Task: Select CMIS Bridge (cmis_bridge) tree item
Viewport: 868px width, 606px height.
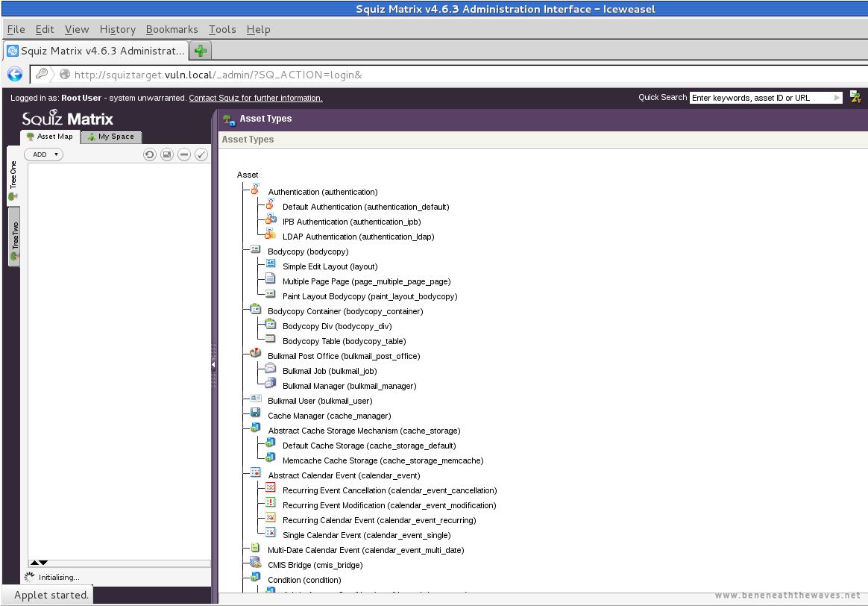Action: 315,565
